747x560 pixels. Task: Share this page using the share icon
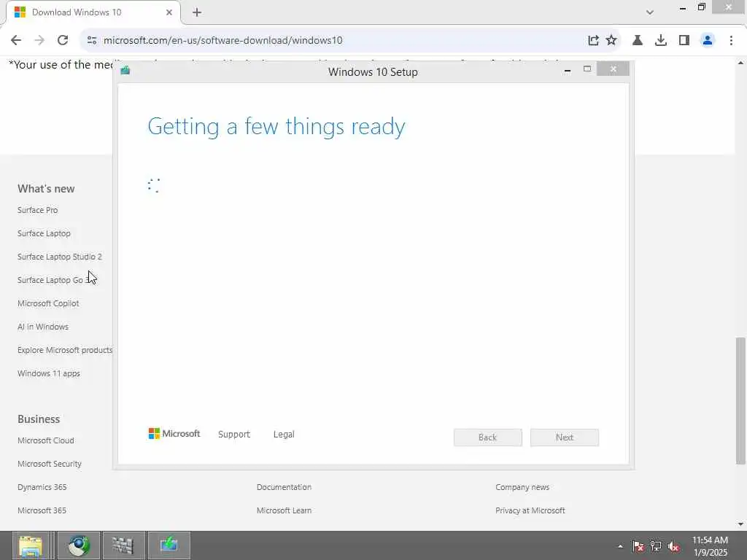[593, 41]
